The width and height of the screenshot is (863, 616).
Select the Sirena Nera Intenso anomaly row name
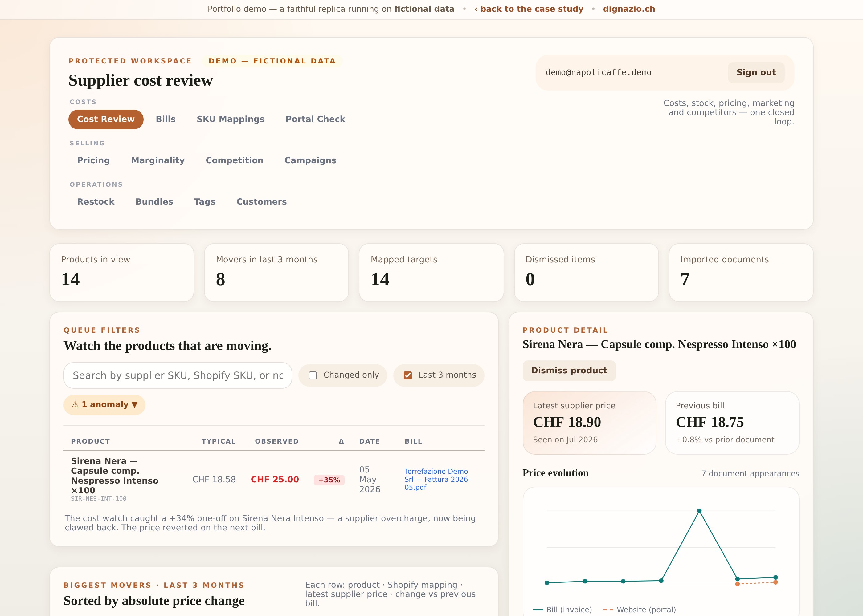pos(115,476)
